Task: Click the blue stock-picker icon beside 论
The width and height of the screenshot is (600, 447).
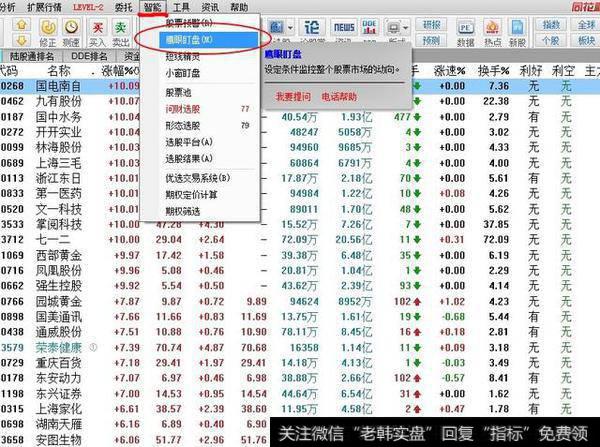Action: point(276,28)
